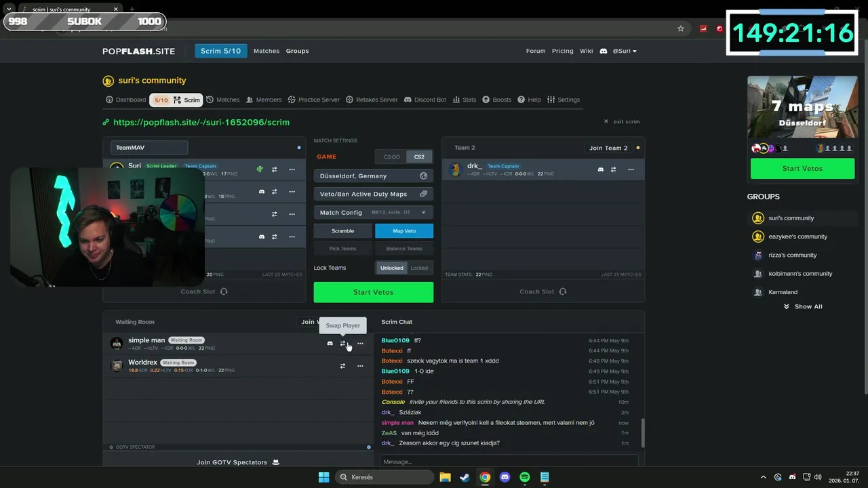Select Balance Teams mode
Image resolution: width=868 pixels, height=488 pixels.
[404, 249]
